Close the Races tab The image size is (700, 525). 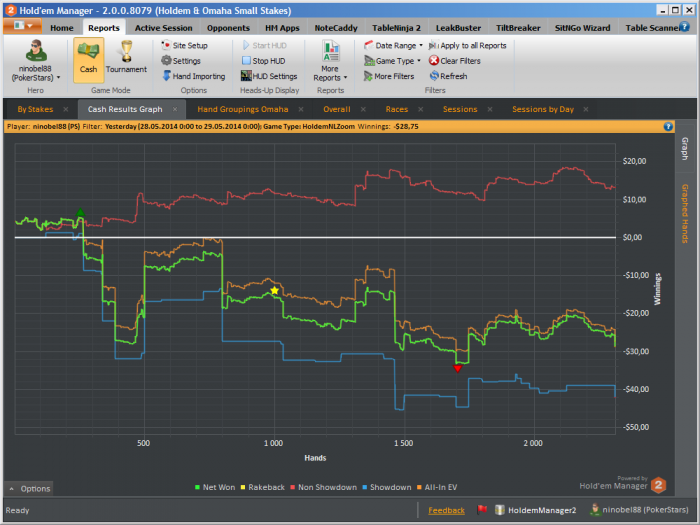(x=421, y=109)
